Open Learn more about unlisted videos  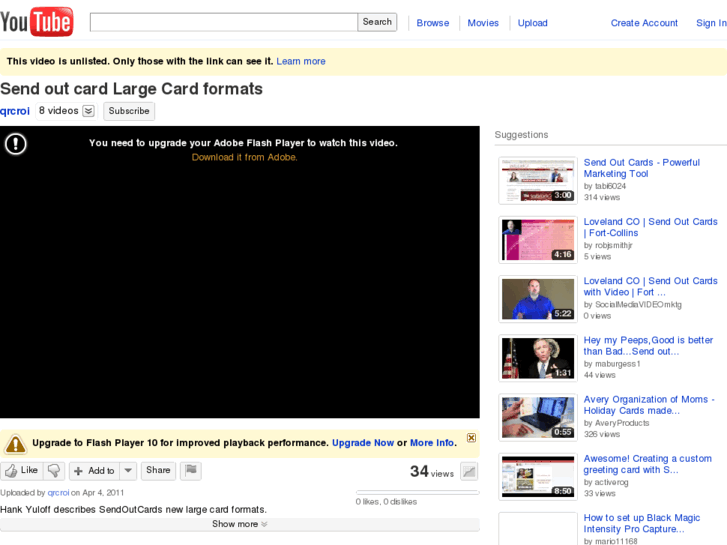[301, 61]
